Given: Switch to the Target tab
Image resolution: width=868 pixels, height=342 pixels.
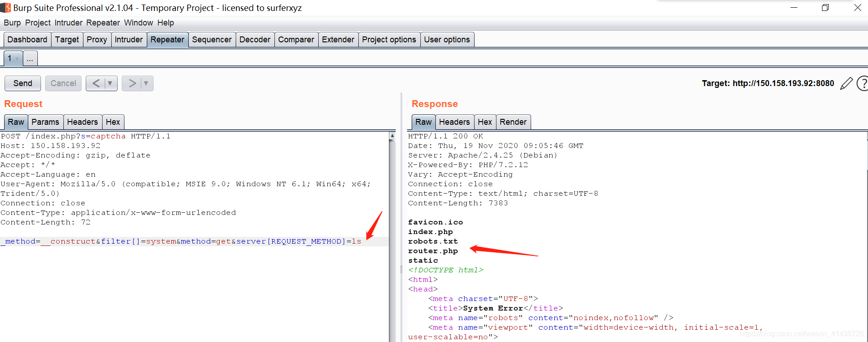Looking at the screenshot, I should tap(67, 40).
